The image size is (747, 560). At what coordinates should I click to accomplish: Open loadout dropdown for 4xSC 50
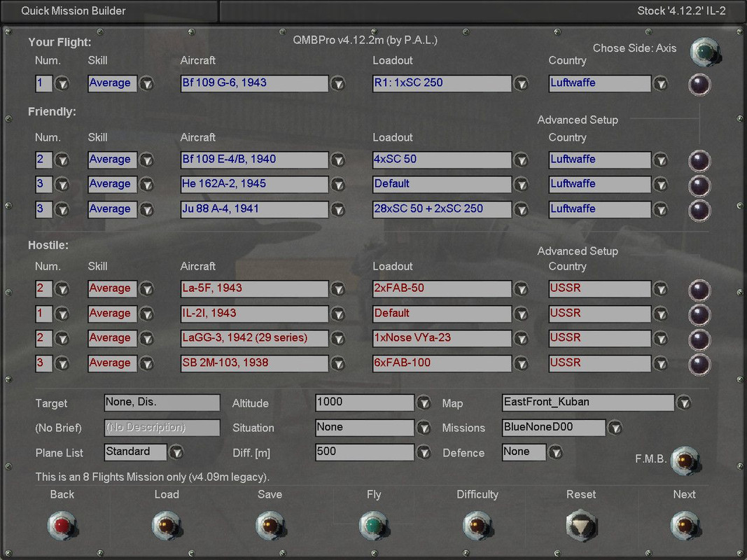[521, 160]
